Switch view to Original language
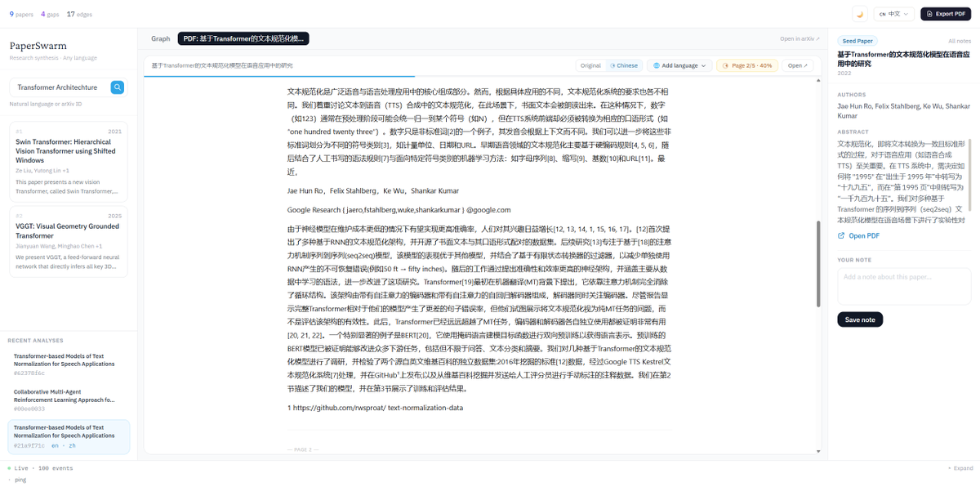 590,65
